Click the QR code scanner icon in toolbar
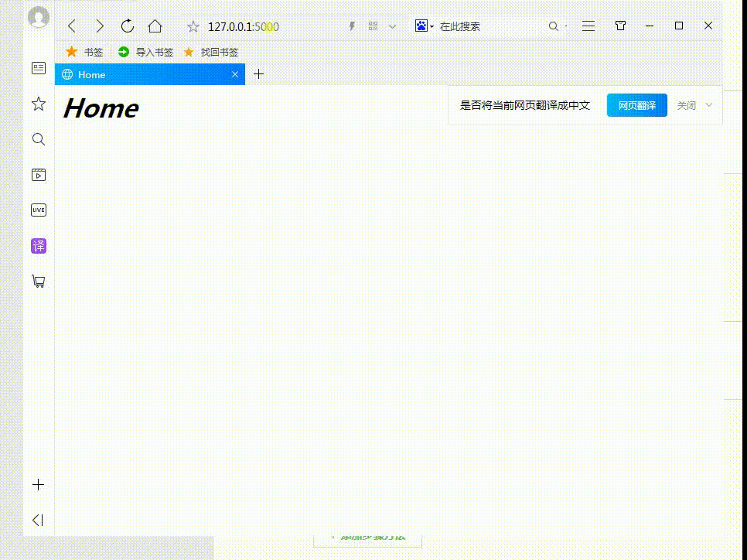The width and height of the screenshot is (747, 560). coord(372,26)
